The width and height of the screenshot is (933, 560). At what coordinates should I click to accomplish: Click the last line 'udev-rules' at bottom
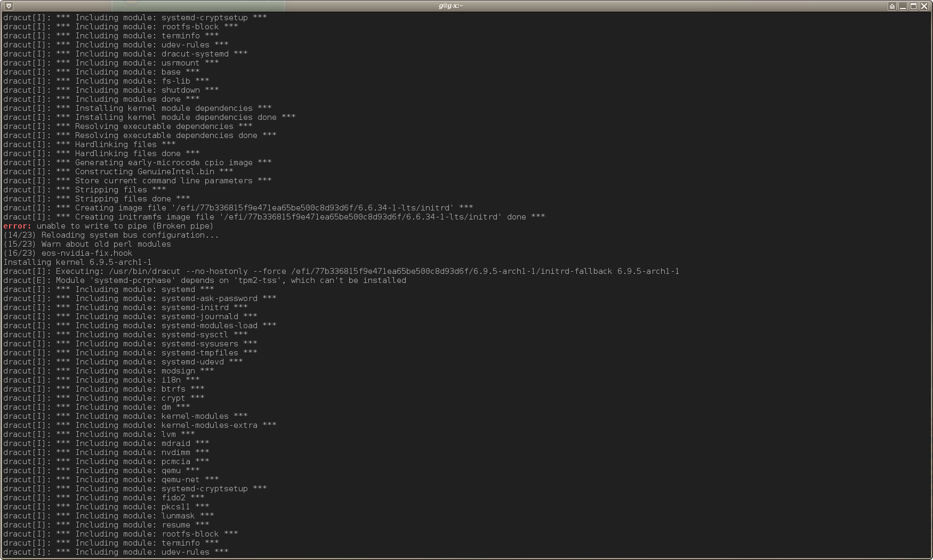(x=116, y=552)
